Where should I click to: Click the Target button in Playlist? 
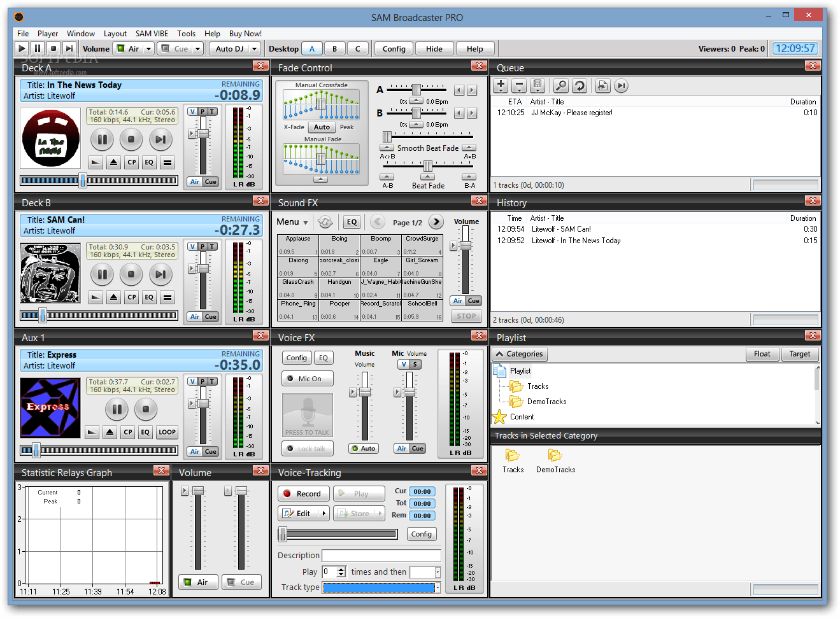pyautogui.click(x=800, y=354)
